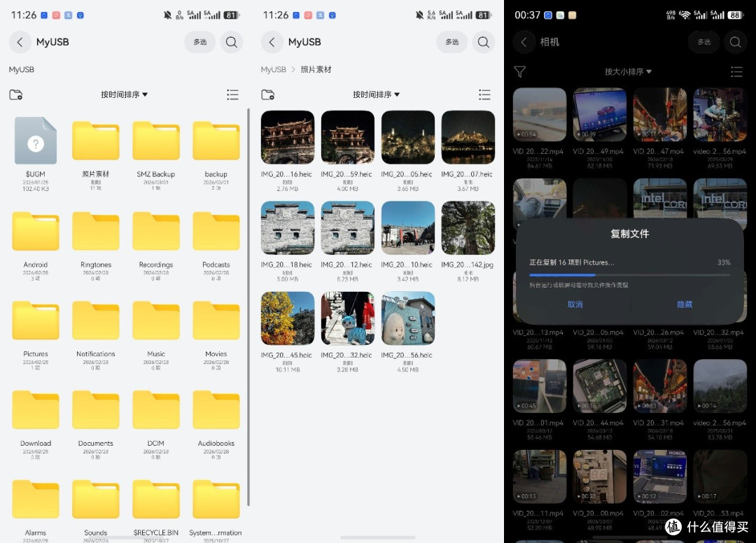Open thumbnail IMG_20...10.heic
The image size is (756, 543).
pyautogui.click(x=408, y=228)
